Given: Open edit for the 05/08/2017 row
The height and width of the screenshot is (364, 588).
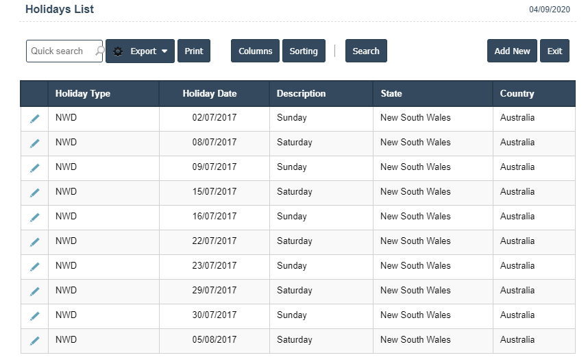Looking at the screenshot, I should tap(35, 341).
